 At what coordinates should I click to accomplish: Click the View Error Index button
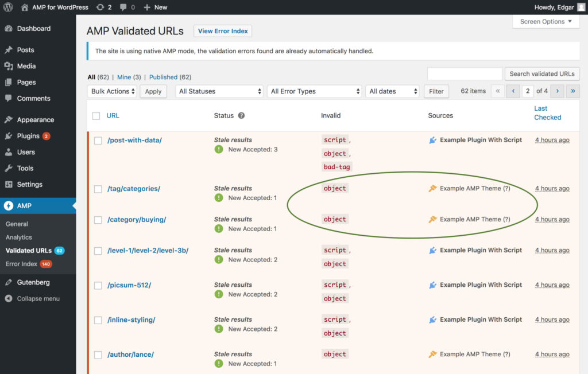point(223,31)
